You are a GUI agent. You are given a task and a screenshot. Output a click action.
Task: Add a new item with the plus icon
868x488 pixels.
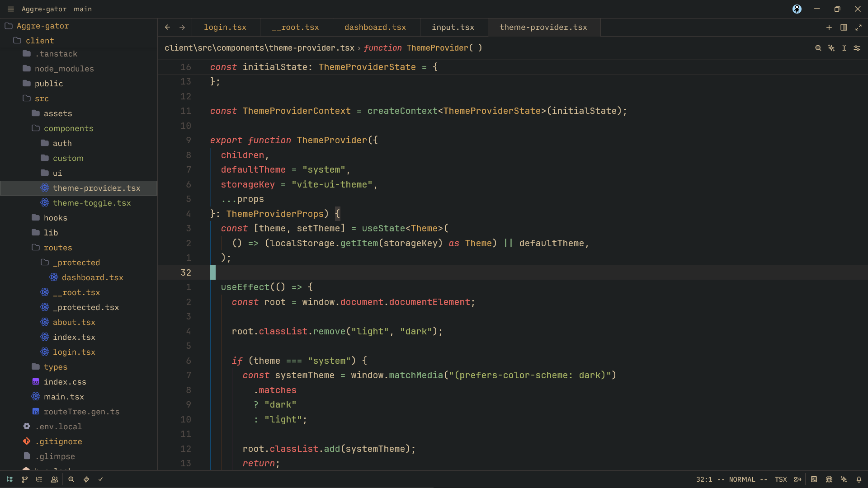tap(829, 28)
